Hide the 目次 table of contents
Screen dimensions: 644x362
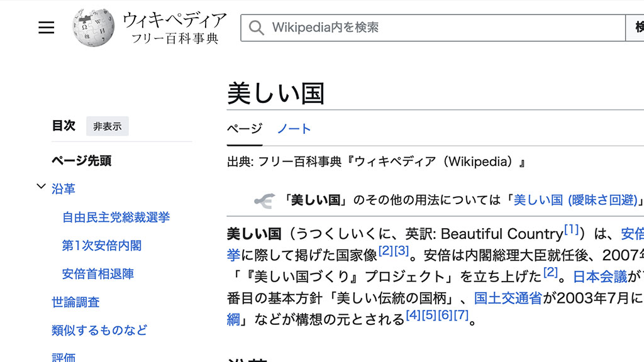(x=108, y=126)
